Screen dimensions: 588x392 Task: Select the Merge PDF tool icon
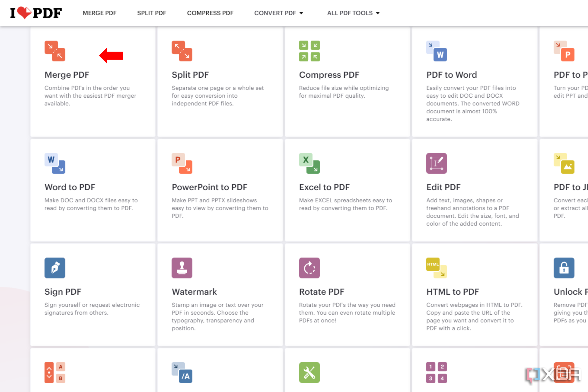(x=55, y=51)
